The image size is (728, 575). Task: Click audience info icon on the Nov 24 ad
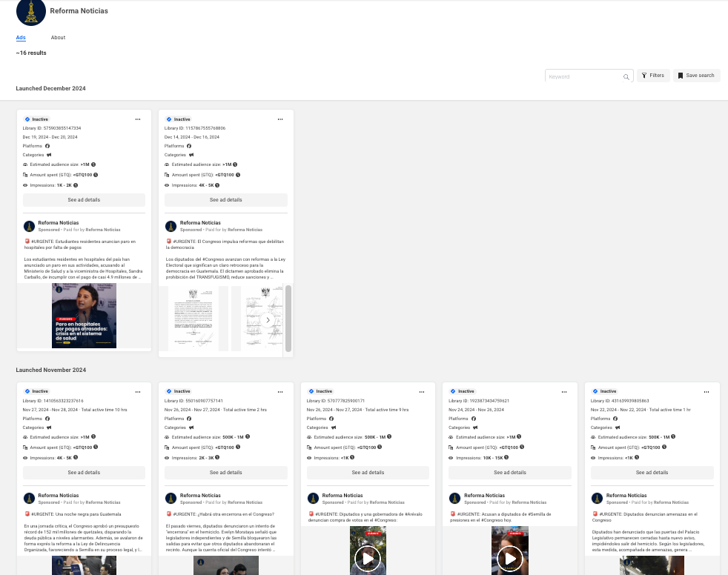click(x=519, y=436)
